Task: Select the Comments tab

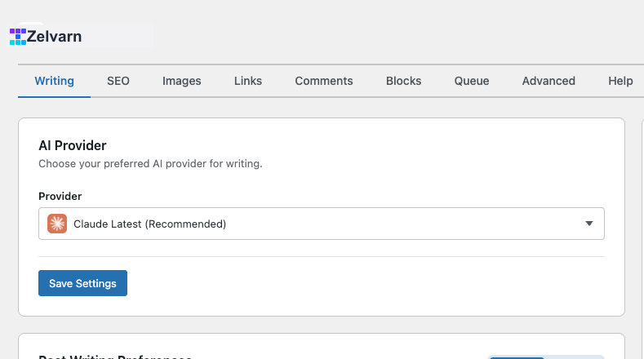Action: coord(324,81)
